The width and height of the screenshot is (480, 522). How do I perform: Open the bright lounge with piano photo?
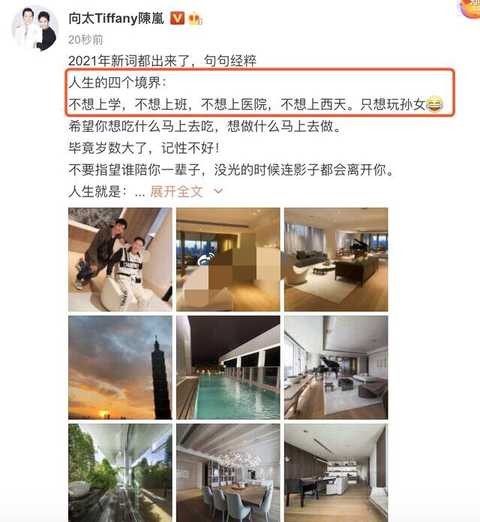point(336,367)
